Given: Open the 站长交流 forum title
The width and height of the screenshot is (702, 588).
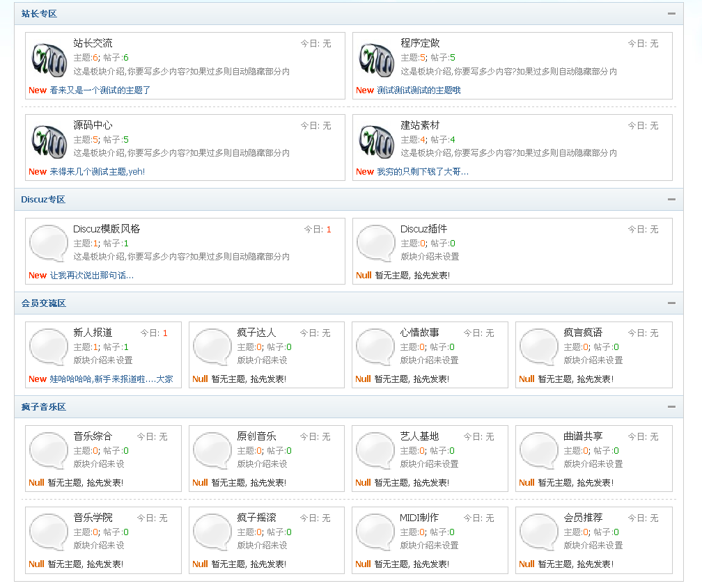Looking at the screenshot, I should click(93, 43).
